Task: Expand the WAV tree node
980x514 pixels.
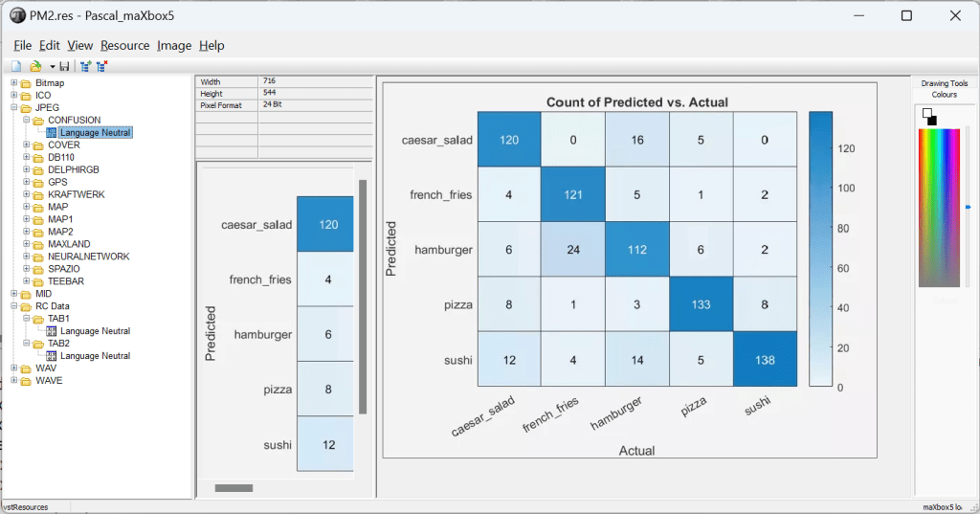Action: coord(14,369)
